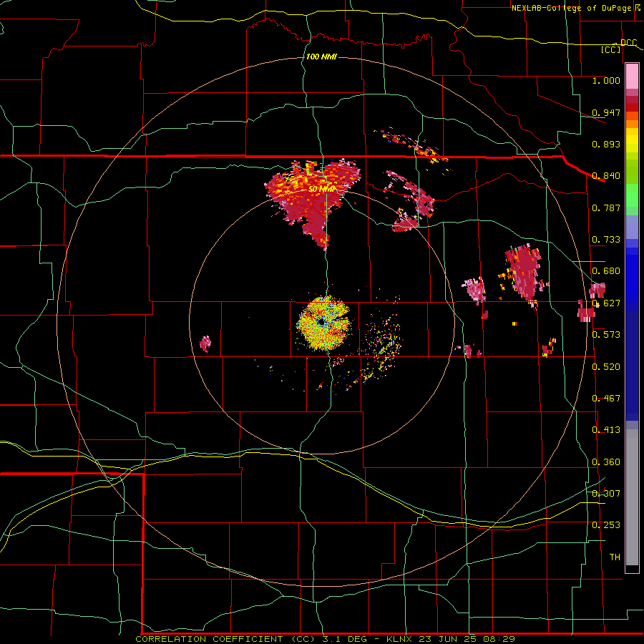Click the 0.733 scale value
Image resolution: width=644 pixels, height=644 pixels.
click(606, 240)
